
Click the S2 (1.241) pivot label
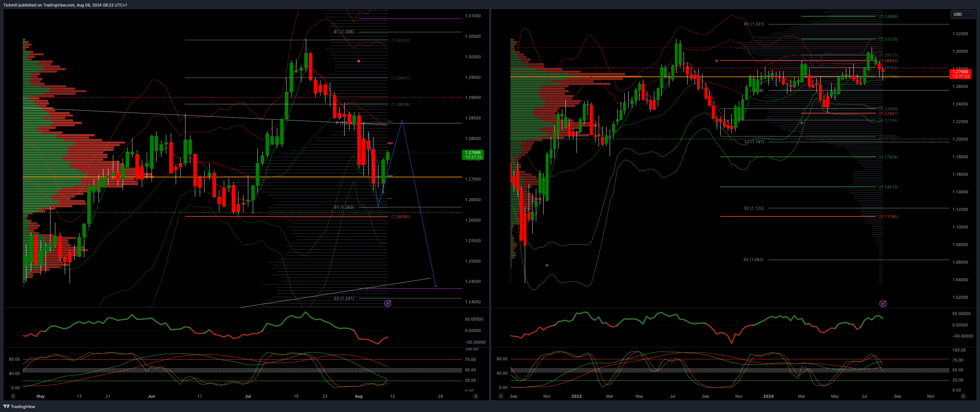[x=344, y=298]
